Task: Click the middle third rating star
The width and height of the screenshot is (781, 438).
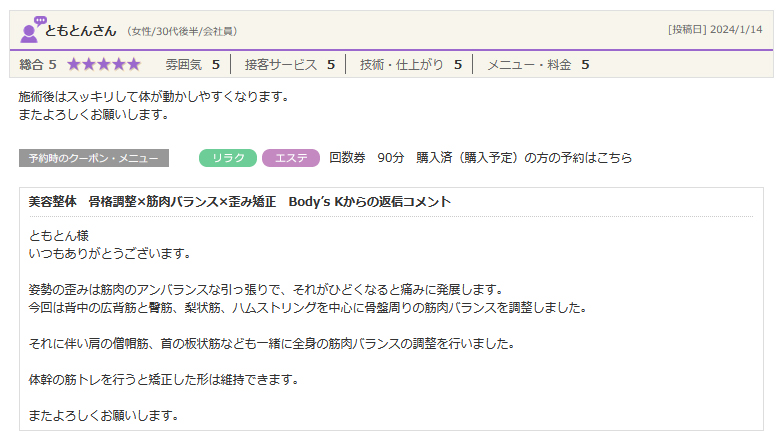Action: tap(104, 65)
